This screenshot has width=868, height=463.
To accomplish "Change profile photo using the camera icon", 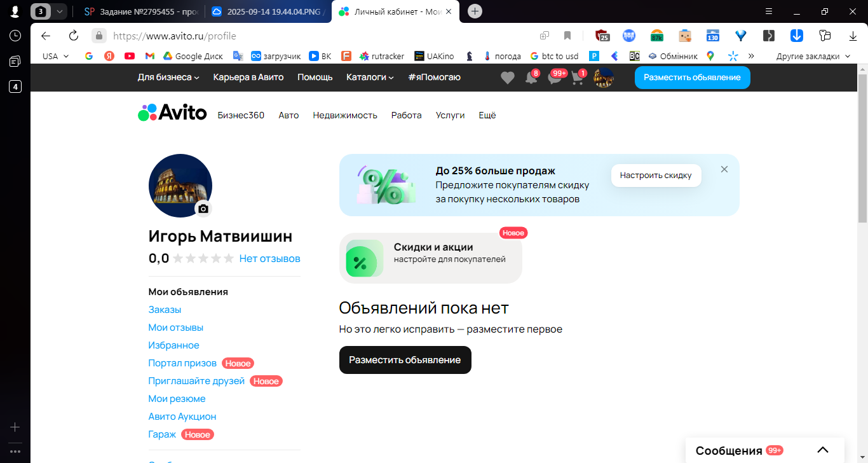I will click(x=203, y=209).
